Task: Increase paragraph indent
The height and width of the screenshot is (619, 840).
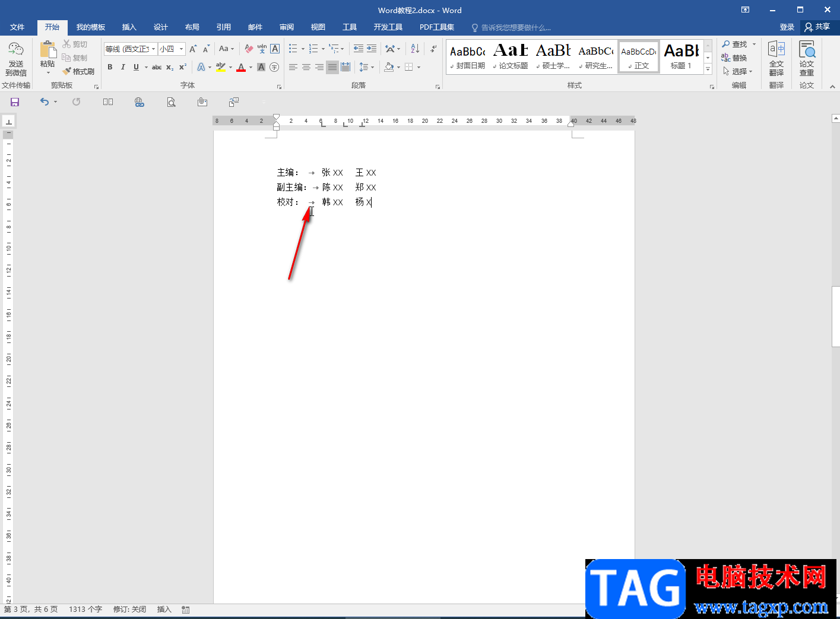Action: 372,49
